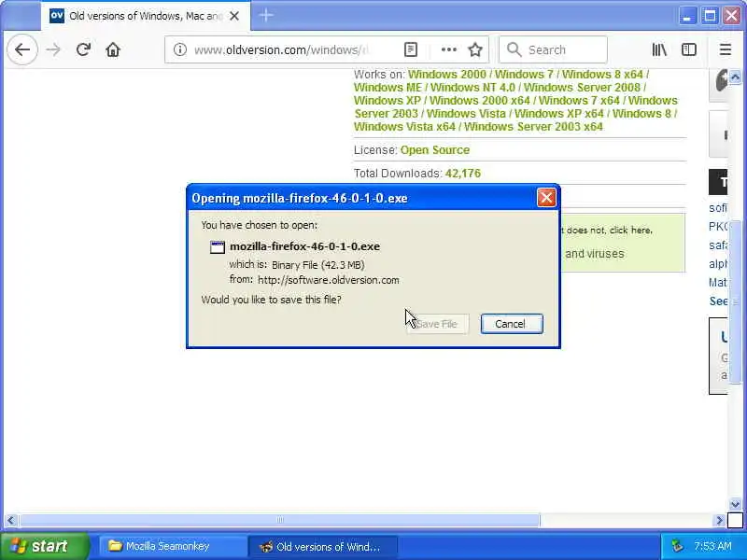Open page actions three-dot menu
Image resolution: width=747 pixels, height=560 pixels.
(x=449, y=49)
